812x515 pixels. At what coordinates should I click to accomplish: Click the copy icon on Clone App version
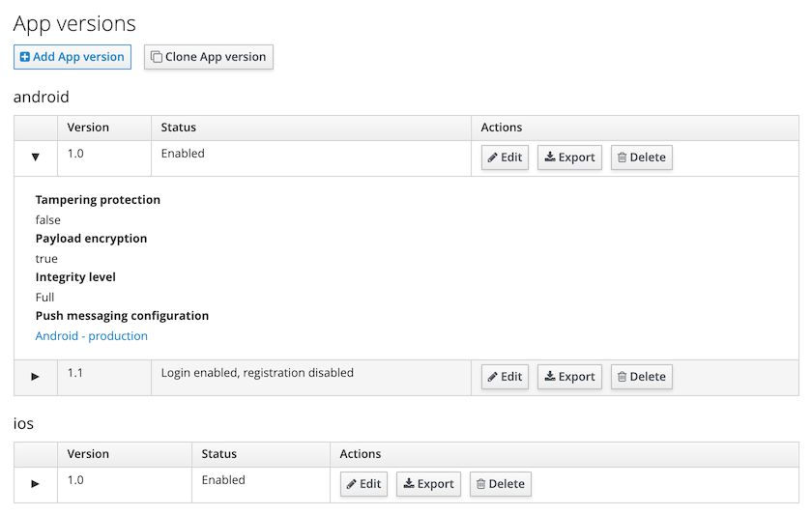[157, 57]
